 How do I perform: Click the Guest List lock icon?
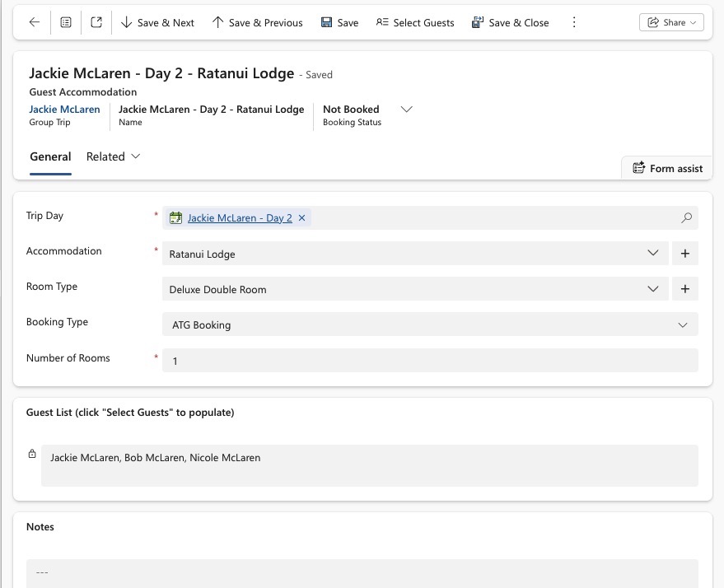[x=32, y=454]
